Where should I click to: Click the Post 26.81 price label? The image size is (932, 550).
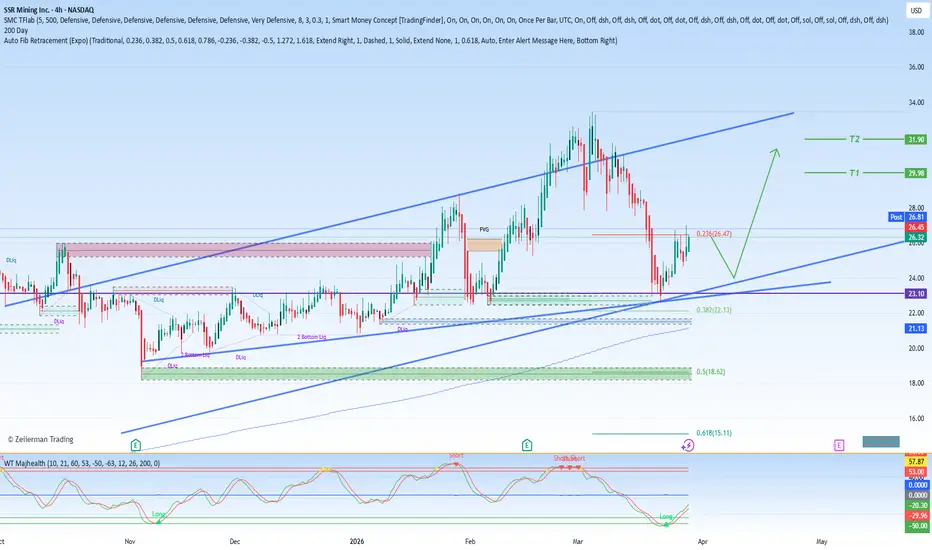907,217
